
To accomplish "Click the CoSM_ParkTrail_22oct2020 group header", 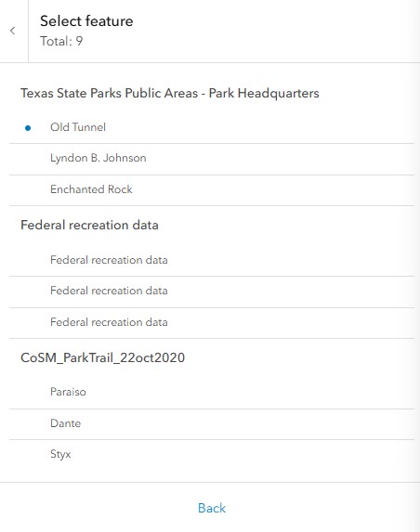I will click(x=102, y=358).
